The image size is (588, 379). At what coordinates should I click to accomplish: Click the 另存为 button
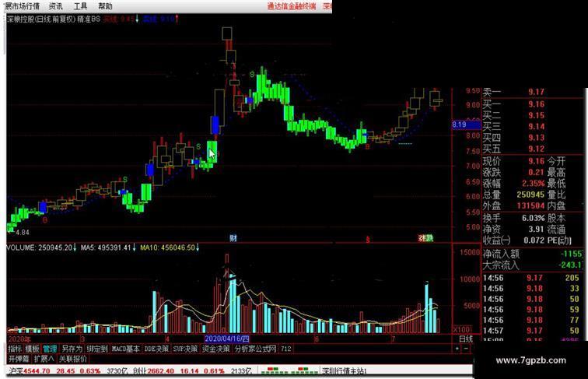click(72, 349)
